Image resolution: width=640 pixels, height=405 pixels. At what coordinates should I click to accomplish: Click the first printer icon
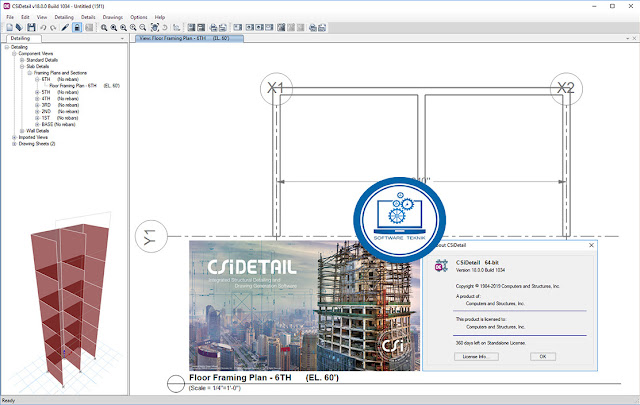click(213, 28)
